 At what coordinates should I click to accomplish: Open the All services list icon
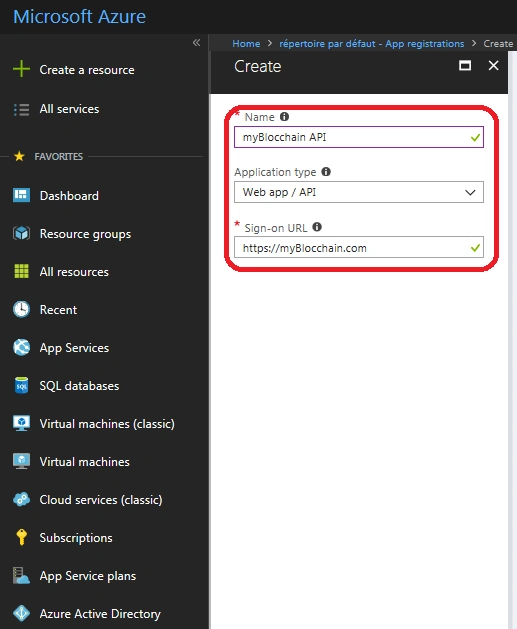click(21, 109)
